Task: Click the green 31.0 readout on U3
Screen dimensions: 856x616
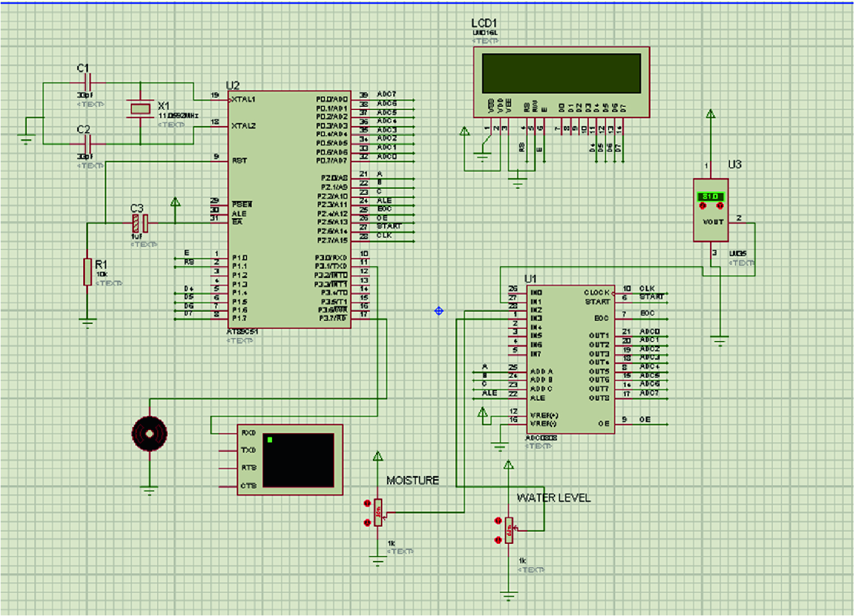Action: [710, 196]
